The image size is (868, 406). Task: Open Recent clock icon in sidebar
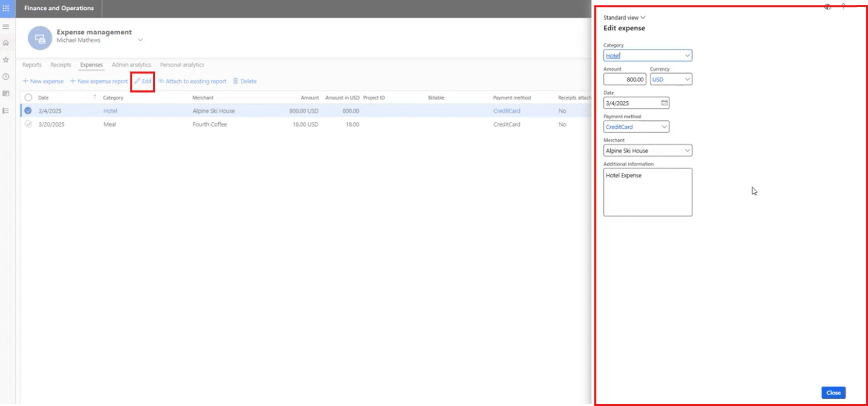click(x=6, y=77)
